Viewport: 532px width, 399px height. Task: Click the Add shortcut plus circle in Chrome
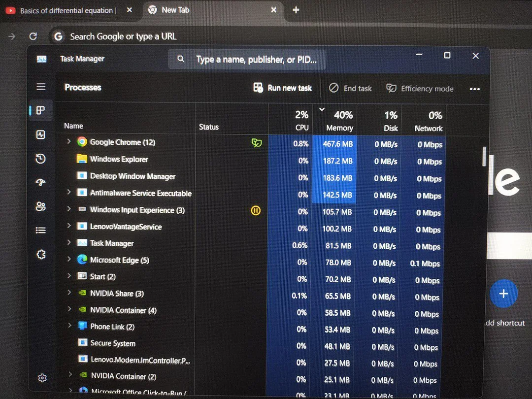504,294
